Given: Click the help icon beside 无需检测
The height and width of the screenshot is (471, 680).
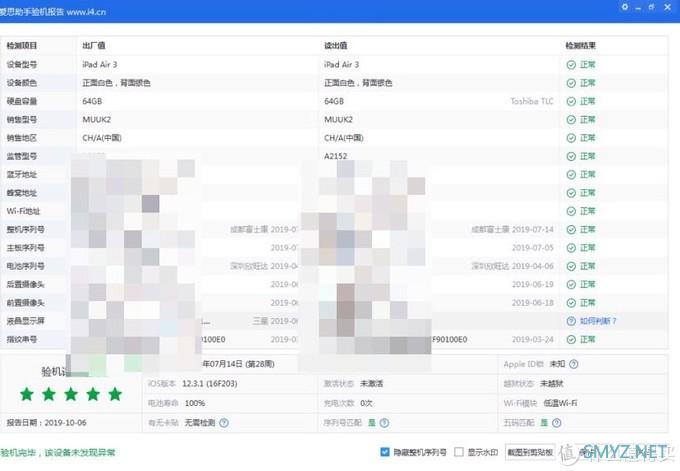Looking at the screenshot, I should coord(224,422).
